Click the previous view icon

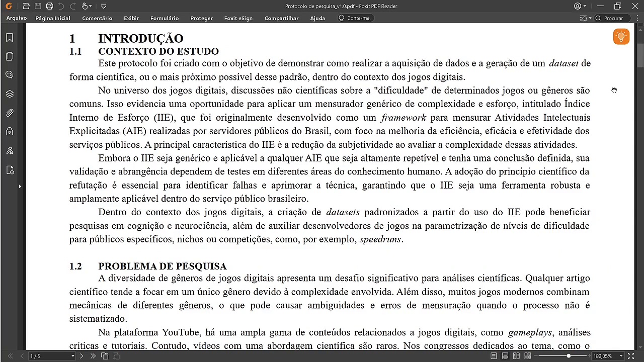point(105,356)
